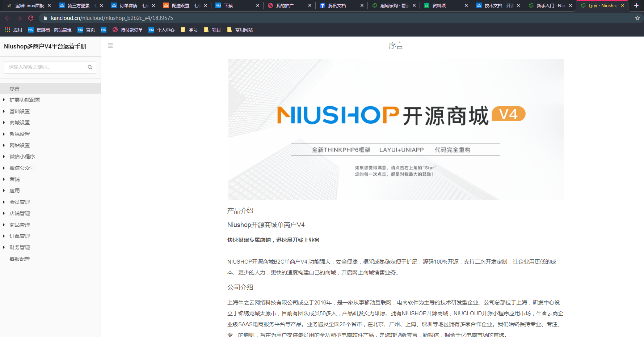Switch to the 第三方登录 tab
The image size is (644, 337).
[81, 5]
